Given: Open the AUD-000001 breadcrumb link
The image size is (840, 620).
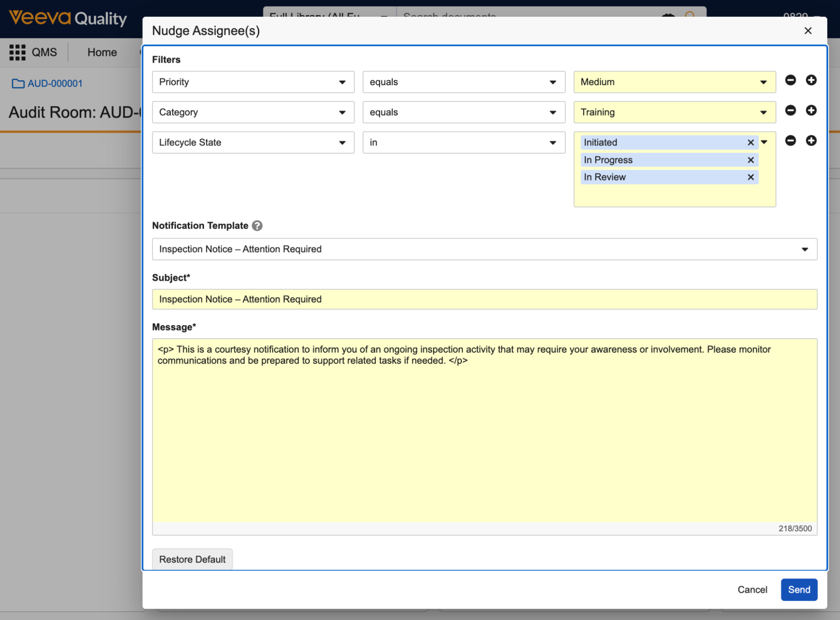Looking at the screenshot, I should tap(55, 84).
